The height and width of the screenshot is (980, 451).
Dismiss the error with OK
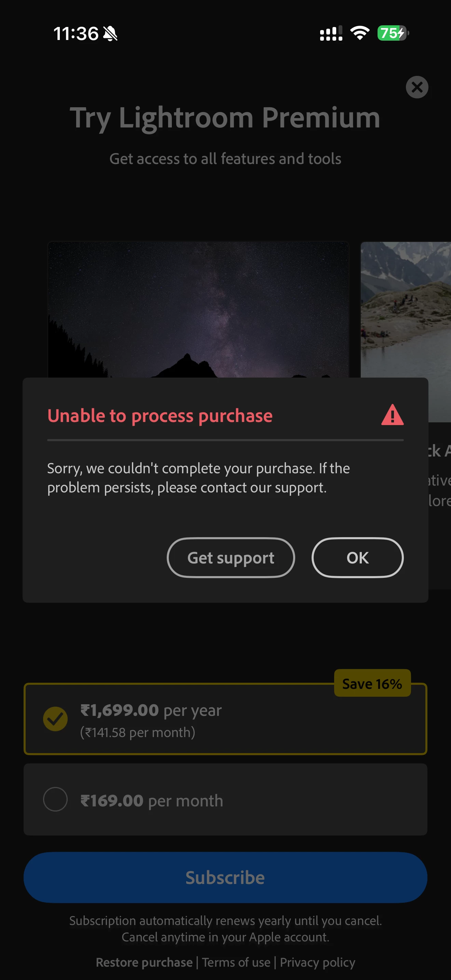(x=357, y=557)
